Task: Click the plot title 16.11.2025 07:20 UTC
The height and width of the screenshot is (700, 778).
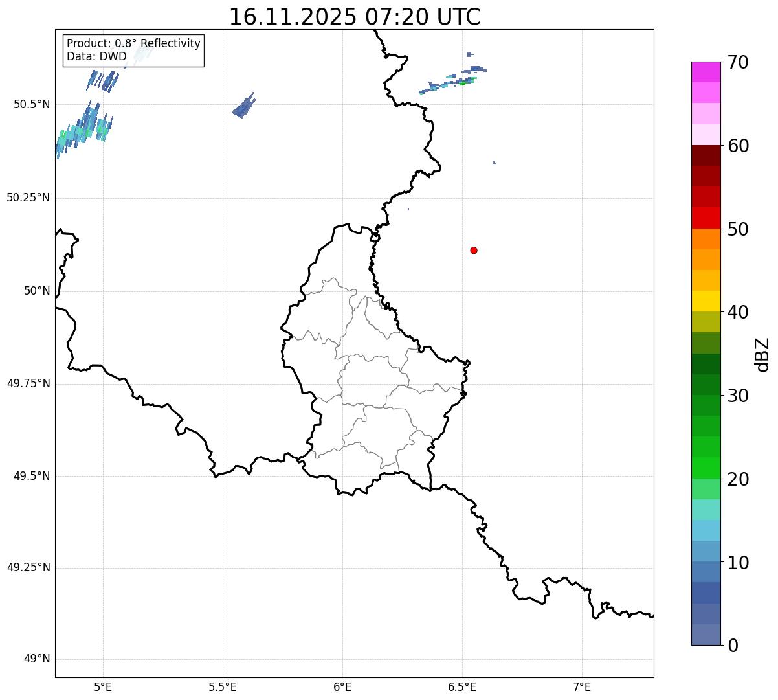Action: coord(355,16)
